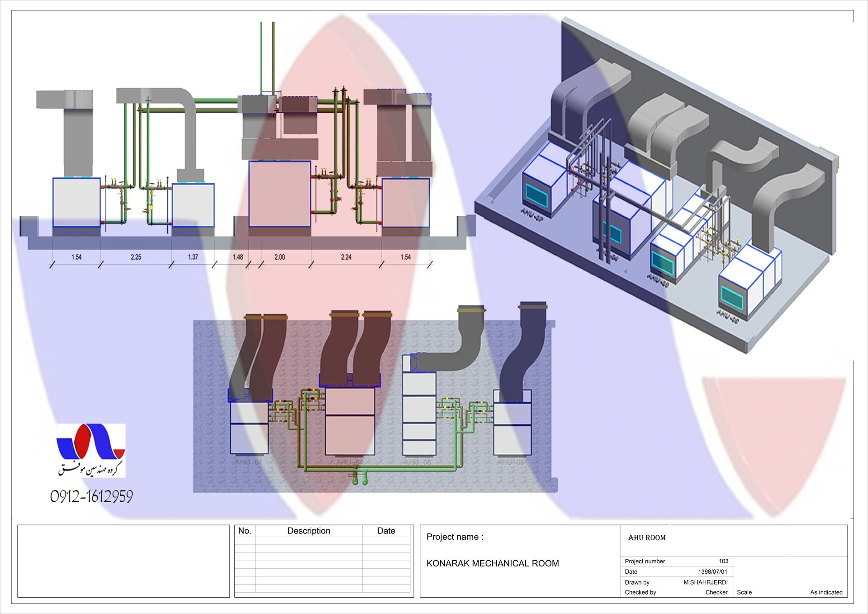
Task: Click the No. column header
Action: click(245, 531)
